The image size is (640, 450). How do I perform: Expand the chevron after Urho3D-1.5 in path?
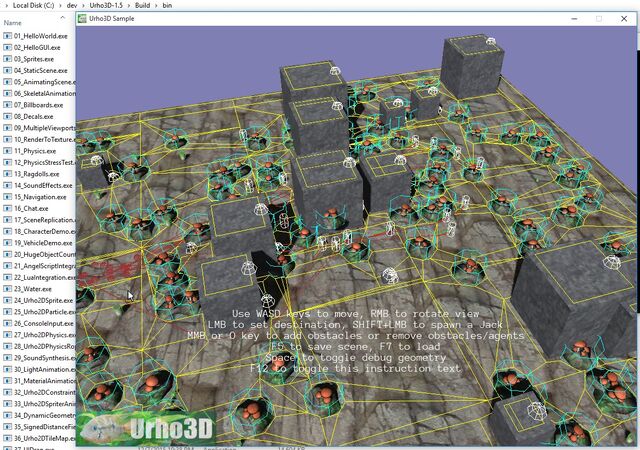(129, 5)
